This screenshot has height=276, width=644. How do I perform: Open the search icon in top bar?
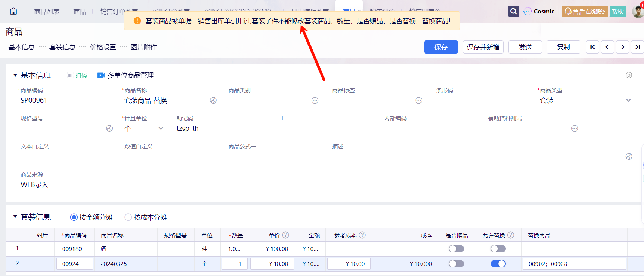click(514, 11)
